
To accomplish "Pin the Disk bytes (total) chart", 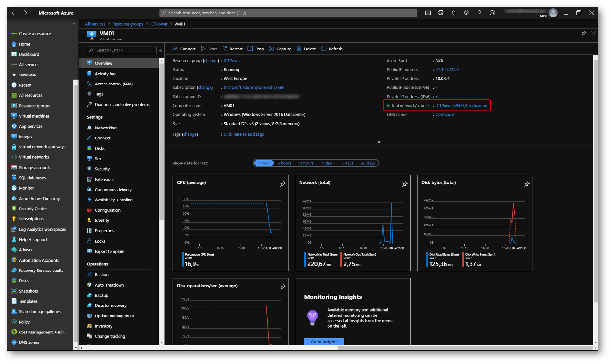I will (x=526, y=184).
